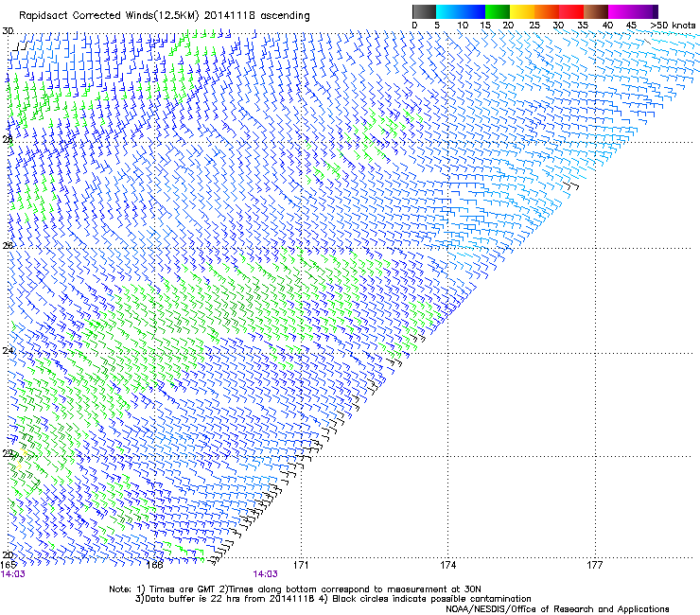Select the longitude '171' axis label
Screen dimensions: 700x615
pos(301,565)
